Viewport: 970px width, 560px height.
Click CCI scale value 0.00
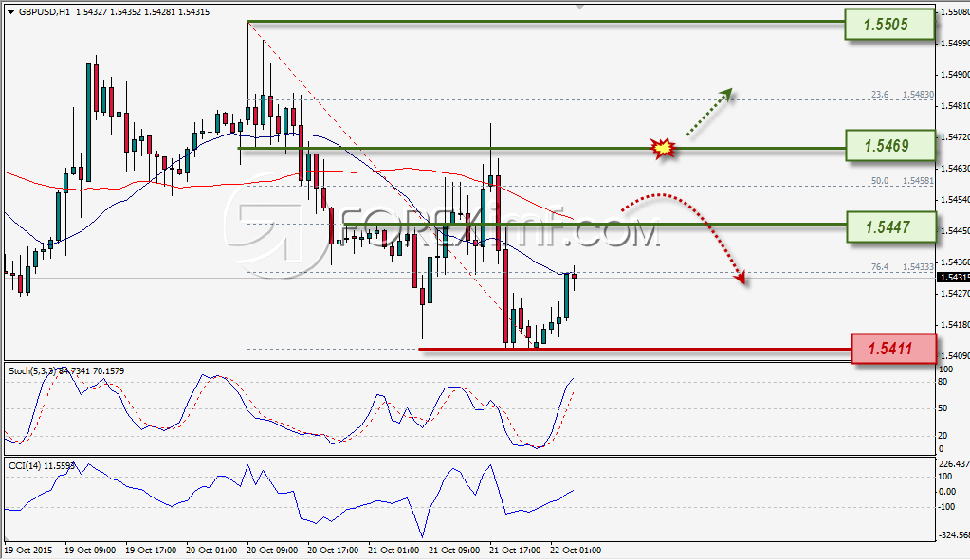[x=947, y=492]
